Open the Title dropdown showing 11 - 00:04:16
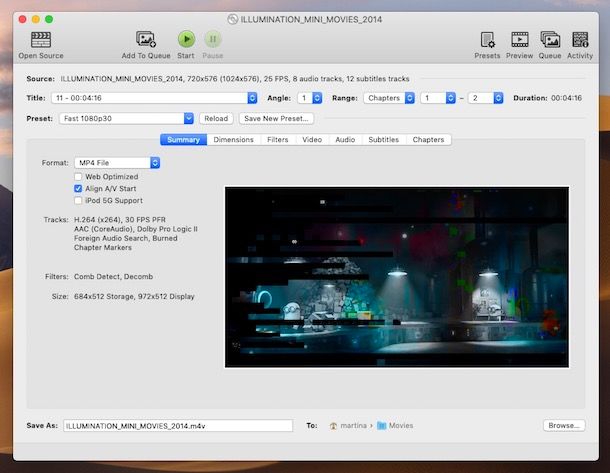 (x=154, y=98)
